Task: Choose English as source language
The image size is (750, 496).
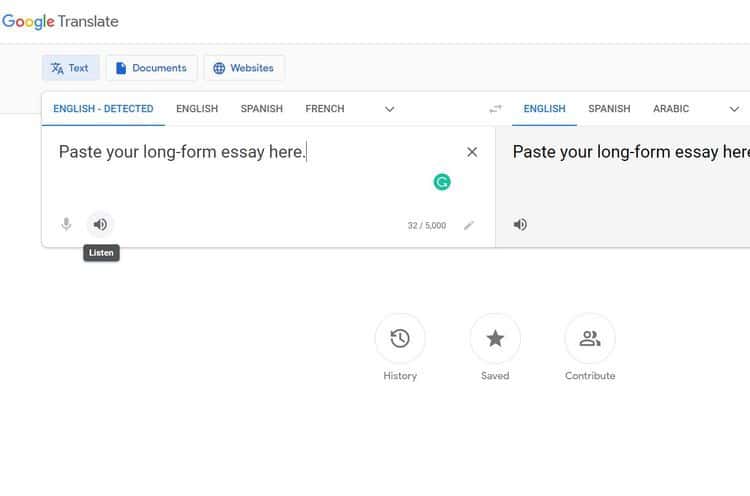Action: 197,109
